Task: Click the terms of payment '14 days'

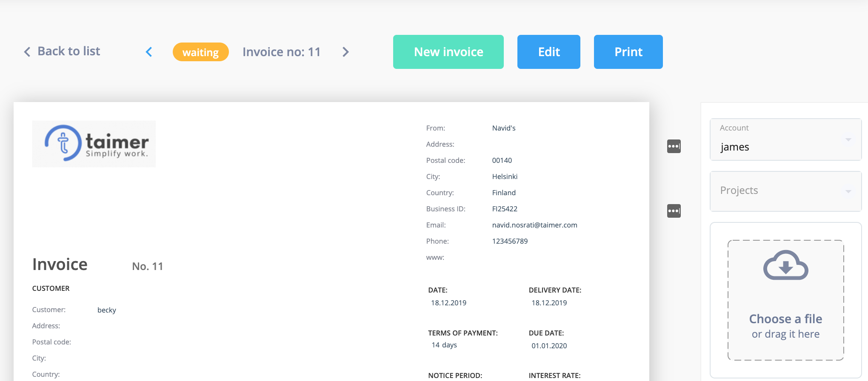Action: pos(444,345)
